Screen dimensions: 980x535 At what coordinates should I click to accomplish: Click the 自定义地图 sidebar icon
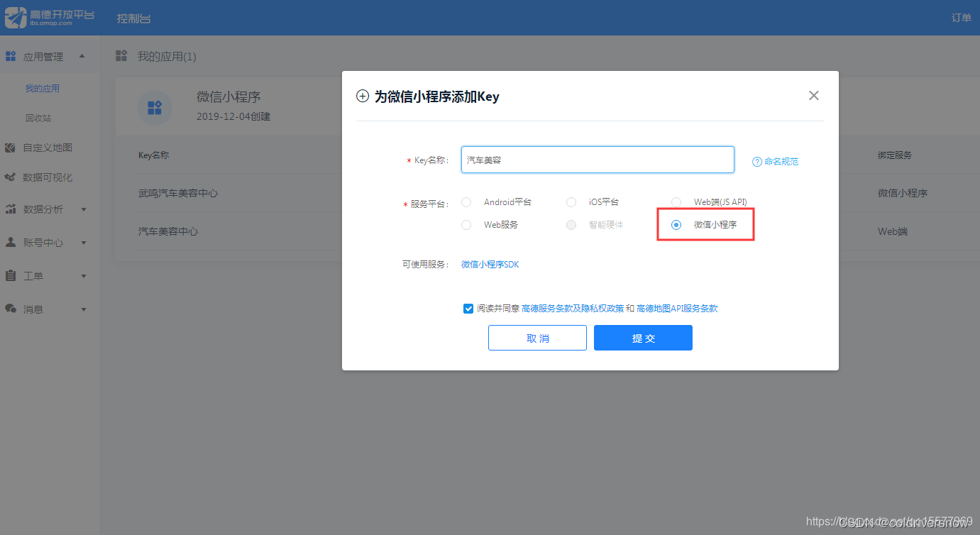(11, 148)
